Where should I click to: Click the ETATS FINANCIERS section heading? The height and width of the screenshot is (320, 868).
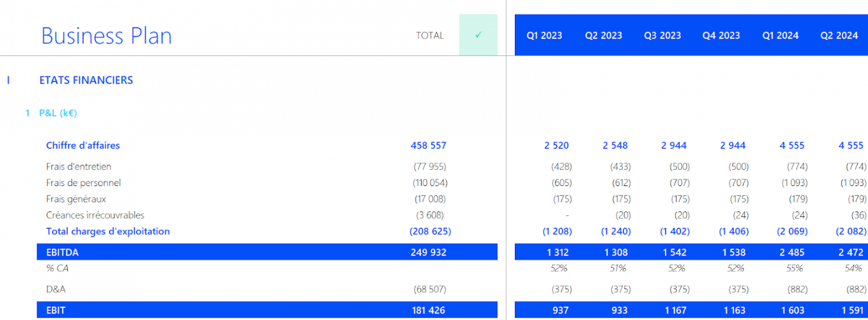click(86, 80)
